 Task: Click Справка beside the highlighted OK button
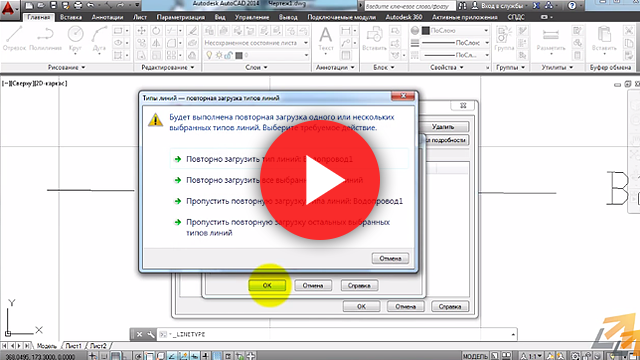359,285
